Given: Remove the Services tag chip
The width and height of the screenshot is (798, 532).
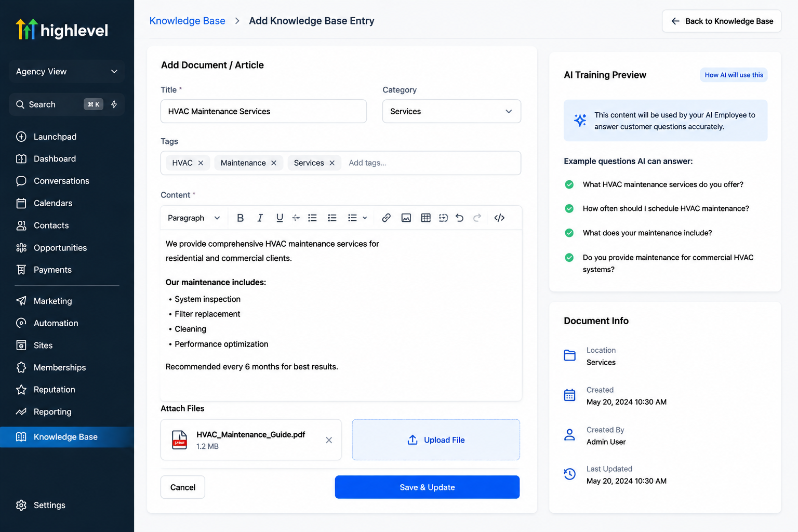Looking at the screenshot, I should pyautogui.click(x=332, y=163).
